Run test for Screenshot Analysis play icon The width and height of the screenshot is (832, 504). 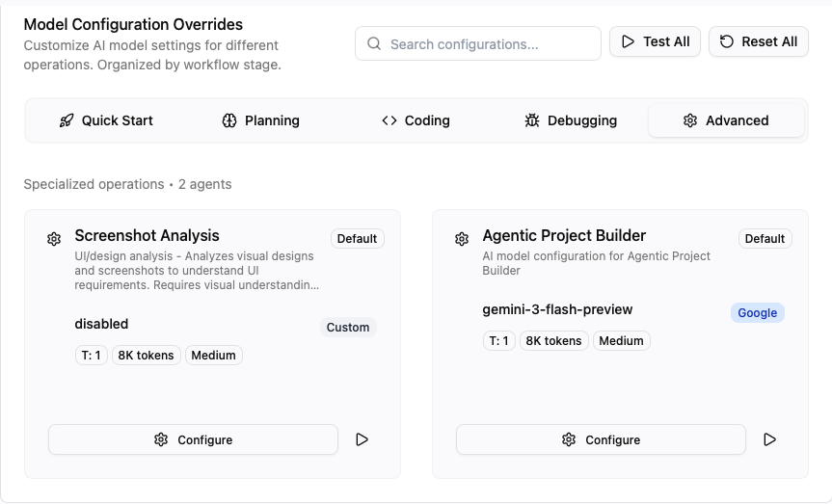point(362,439)
